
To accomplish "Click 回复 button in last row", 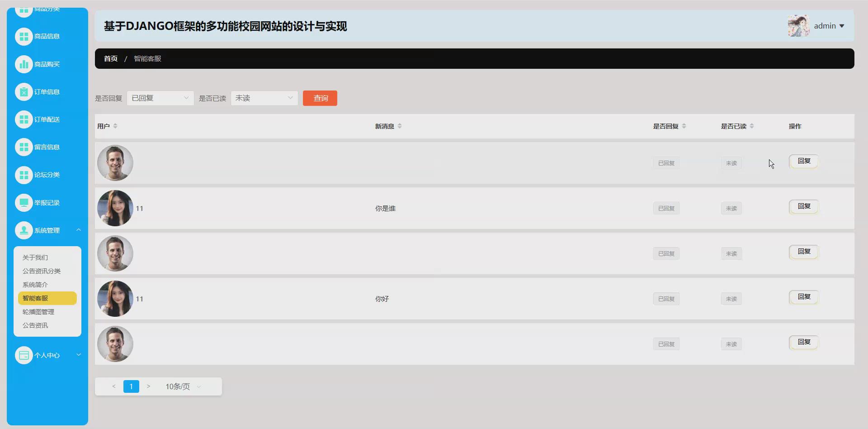I will pos(804,342).
